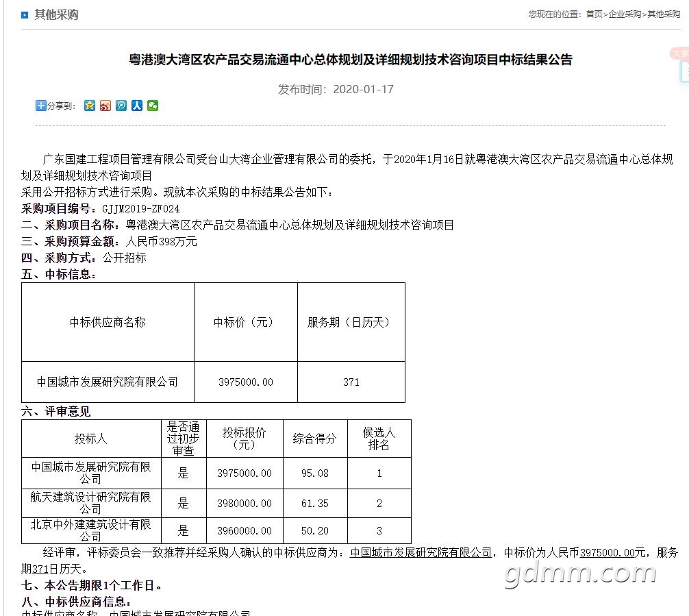Click the bold announcement title 粤港澳大湾区农产品交易流通中心…中标结果公告

coord(350,60)
